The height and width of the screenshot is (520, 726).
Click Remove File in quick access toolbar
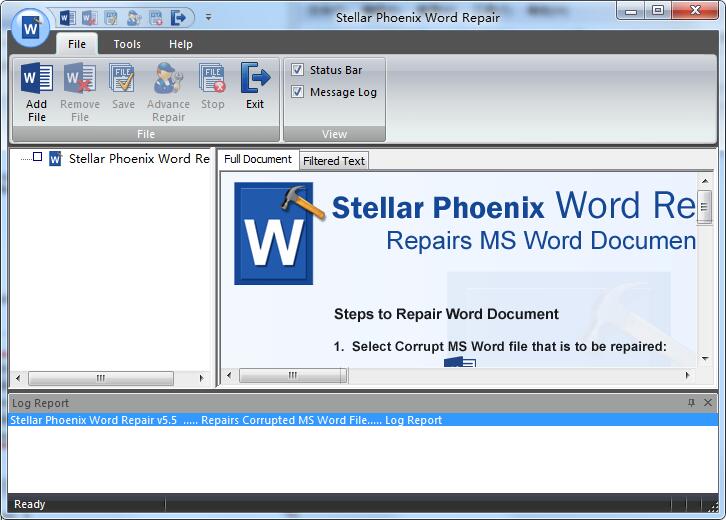[89, 18]
